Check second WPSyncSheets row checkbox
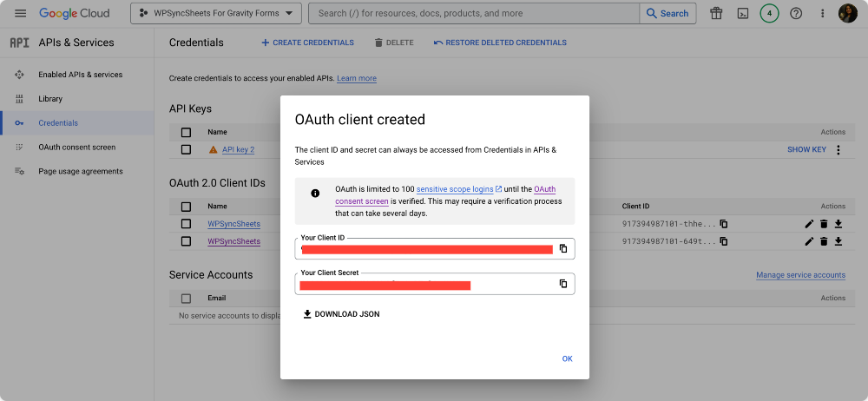This screenshot has width=868, height=401. [x=186, y=241]
